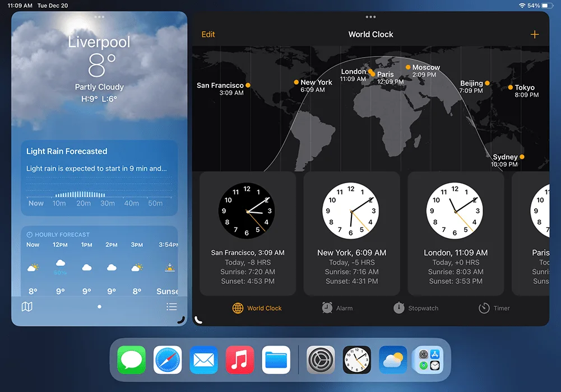Open the Weather city list icon
Image resolution: width=561 pixels, height=392 pixels.
[171, 306]
